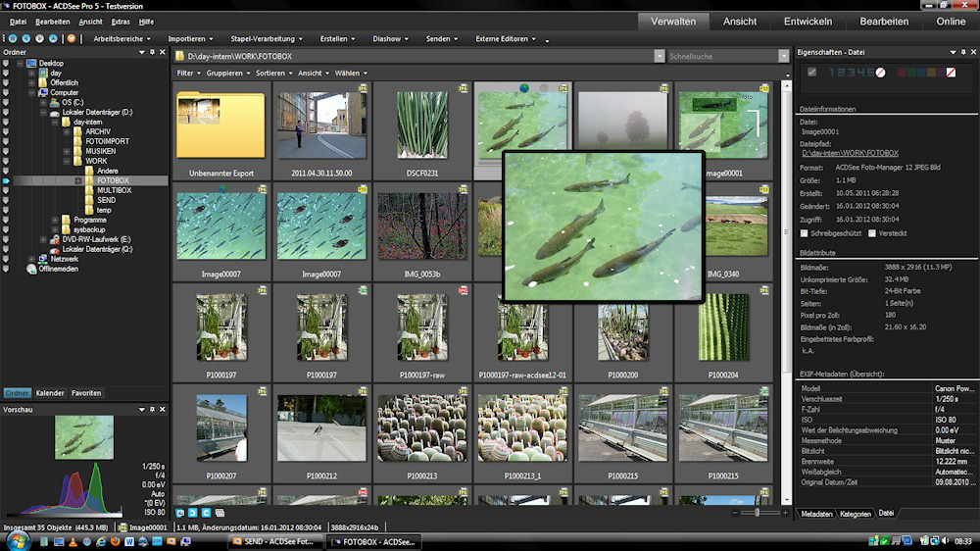Open Firefox from the Windows taskbar
This screenshot has height=551, width=980.
114,541
